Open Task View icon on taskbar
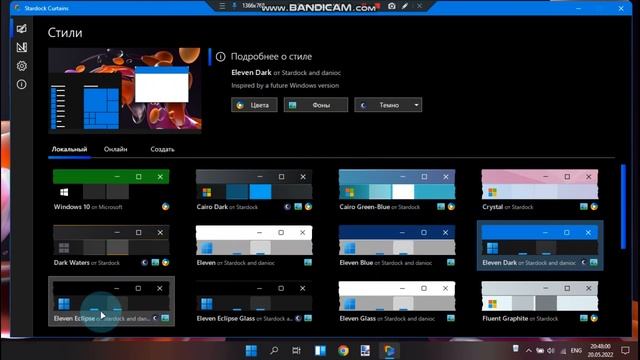This screenshot has width=640, height=360. pyautogui.click(x=297, y=350)
